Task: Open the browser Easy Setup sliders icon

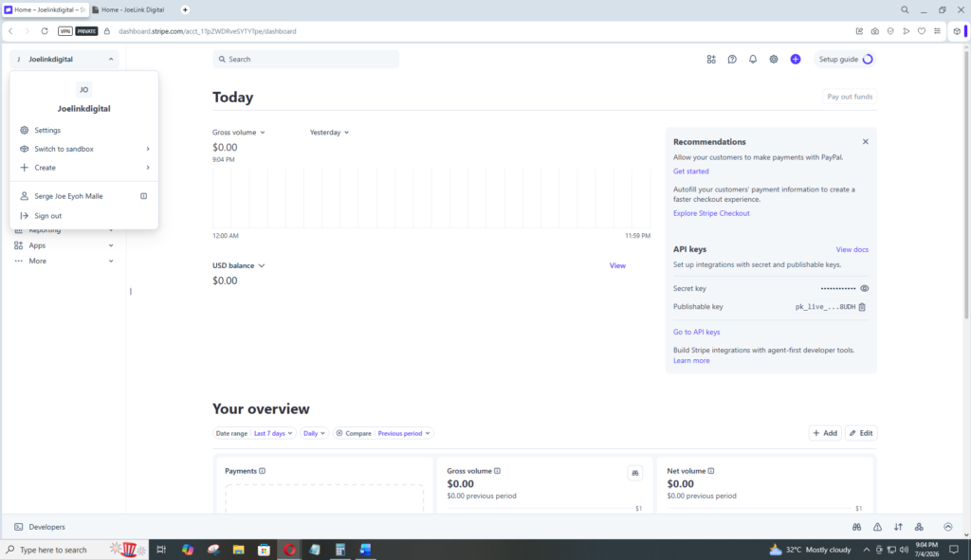Action: click(x=937, y=31)
